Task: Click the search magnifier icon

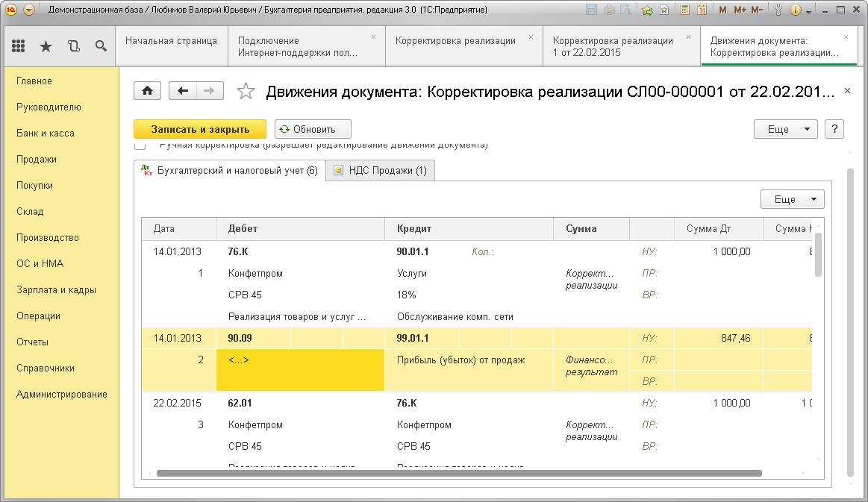Action: pyautogui.click(x=101, y=46)
